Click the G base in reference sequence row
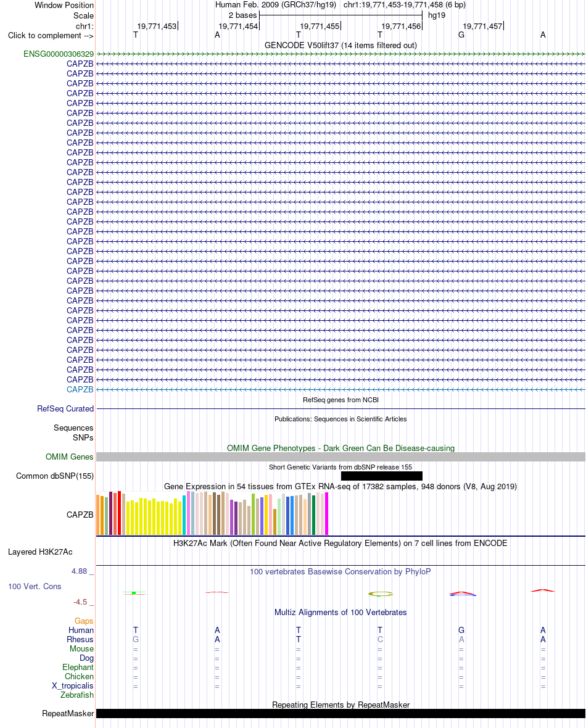Viewport: 586px width, 728px height. coord(461,35)
